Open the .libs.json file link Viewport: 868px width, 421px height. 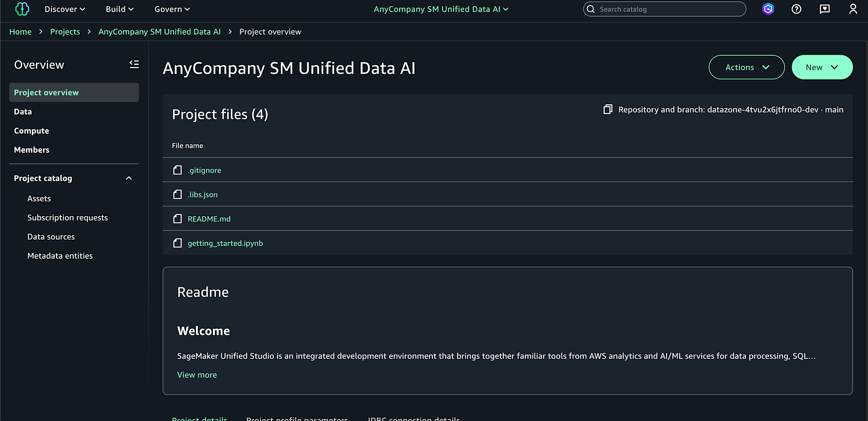click(203, 194)
